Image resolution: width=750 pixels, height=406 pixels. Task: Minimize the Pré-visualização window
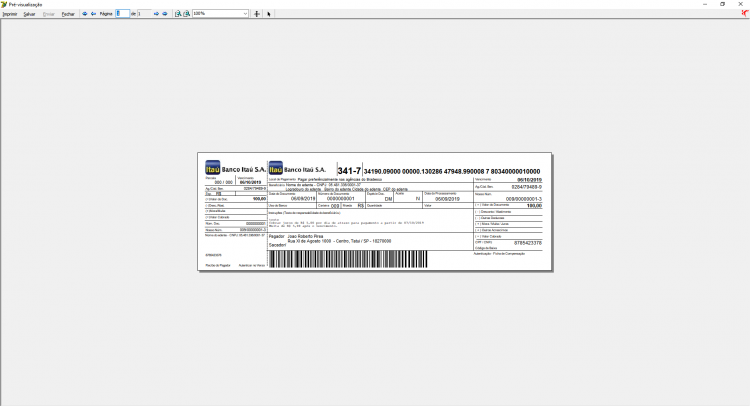pyautogui.click(x=705, y=4)
